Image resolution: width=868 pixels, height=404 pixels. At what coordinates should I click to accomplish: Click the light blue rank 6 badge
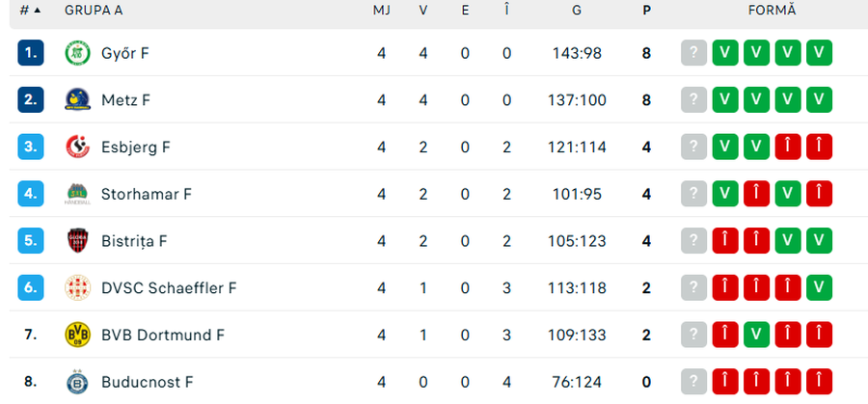pyautogui.click(x=31, y=287)
